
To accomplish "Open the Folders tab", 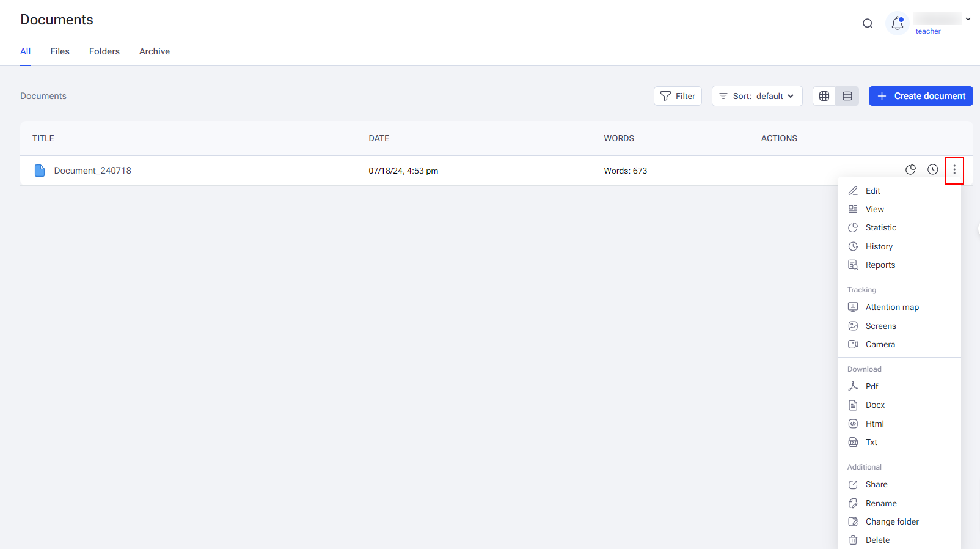I will pyautogui.click(x=104, y=51).
